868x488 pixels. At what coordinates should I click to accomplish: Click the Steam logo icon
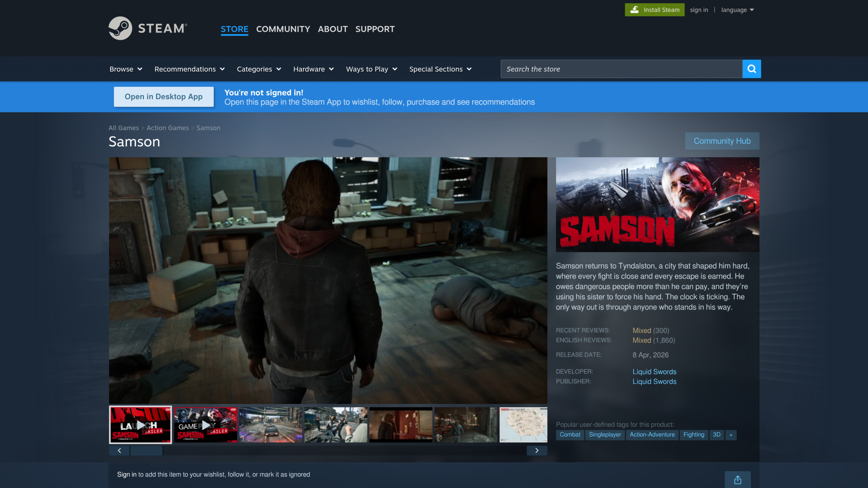(120, 28)
